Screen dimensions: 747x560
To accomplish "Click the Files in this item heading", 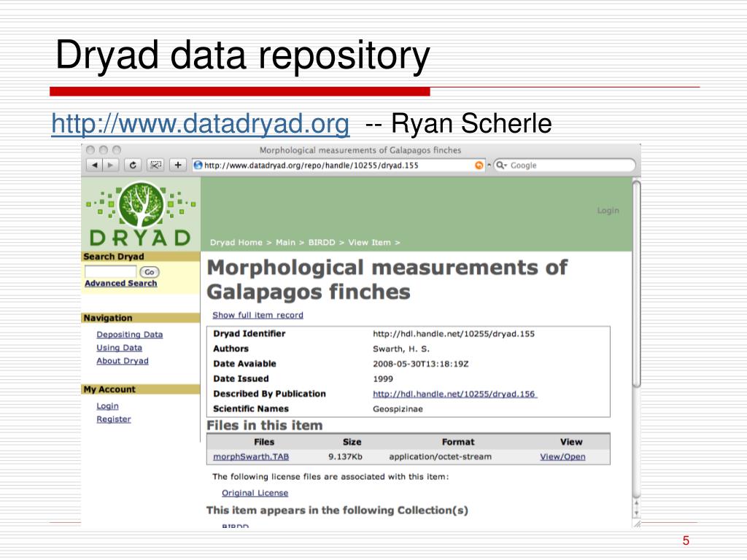I will click(264, 425).
